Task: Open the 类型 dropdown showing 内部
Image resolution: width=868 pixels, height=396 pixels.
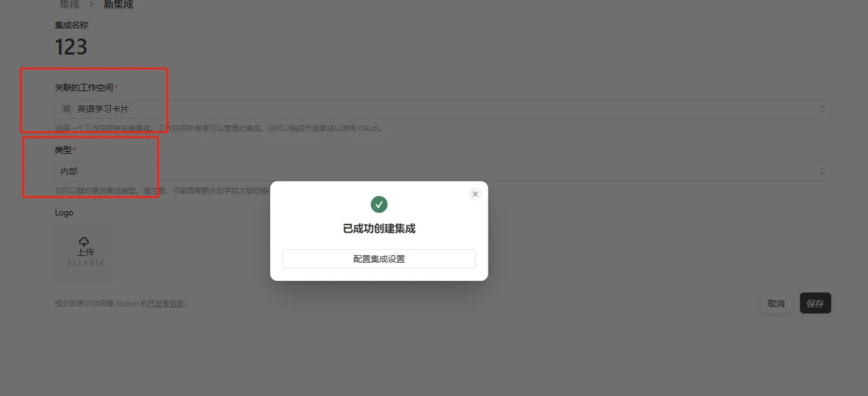Action: coord(443,172)
